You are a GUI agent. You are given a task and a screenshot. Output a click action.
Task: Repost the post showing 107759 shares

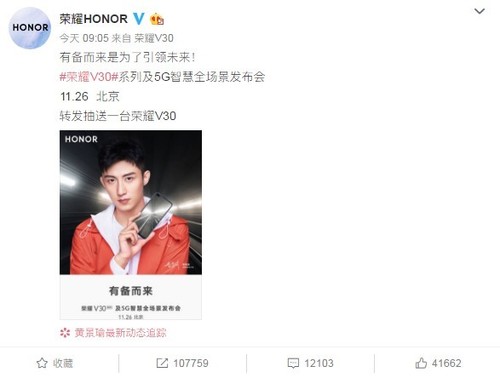(x=182, y=363)
